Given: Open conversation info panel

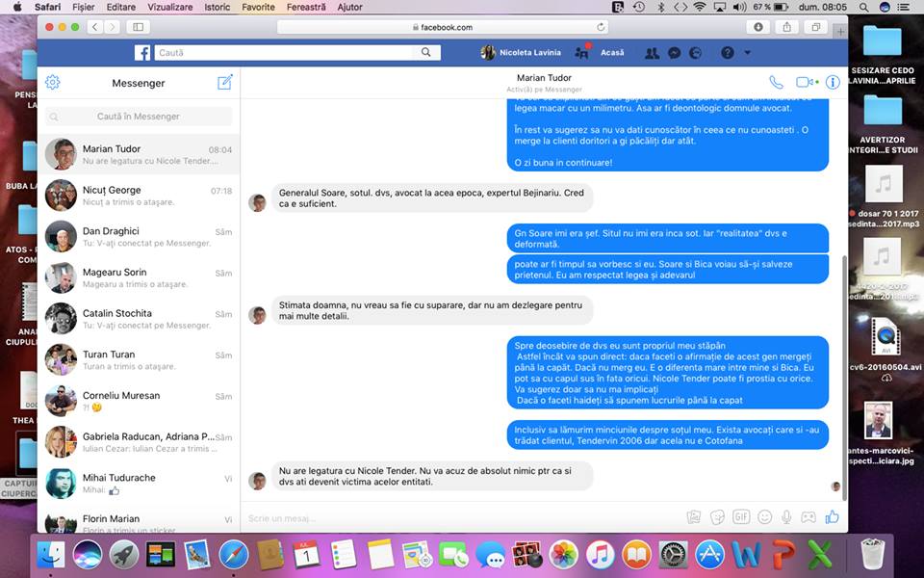Looking at the screenshot, I should (x=833, y=83).
